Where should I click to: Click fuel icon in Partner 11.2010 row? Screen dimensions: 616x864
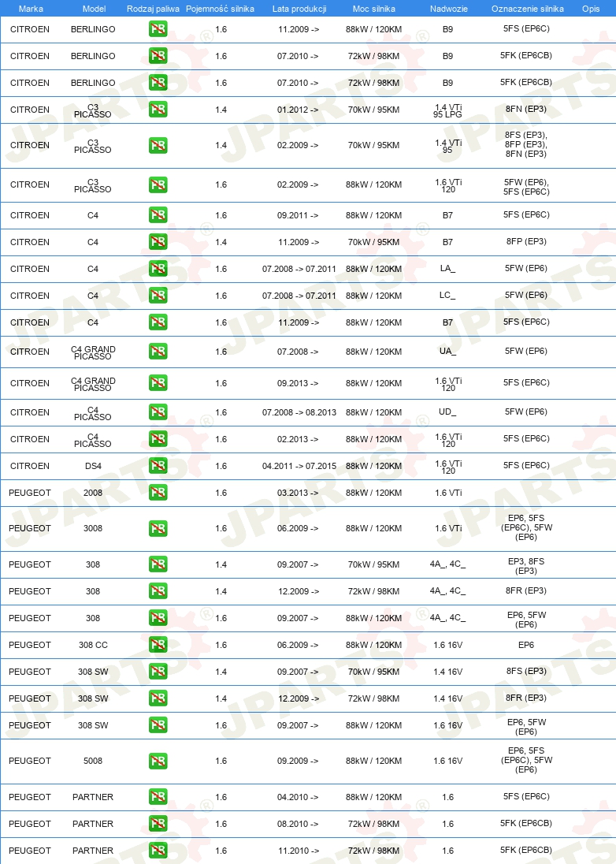158,851
